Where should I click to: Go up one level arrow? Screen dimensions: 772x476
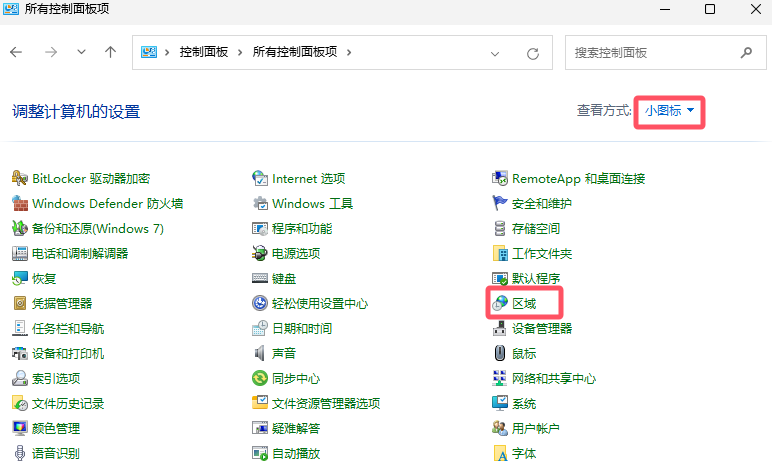point(111,52)
